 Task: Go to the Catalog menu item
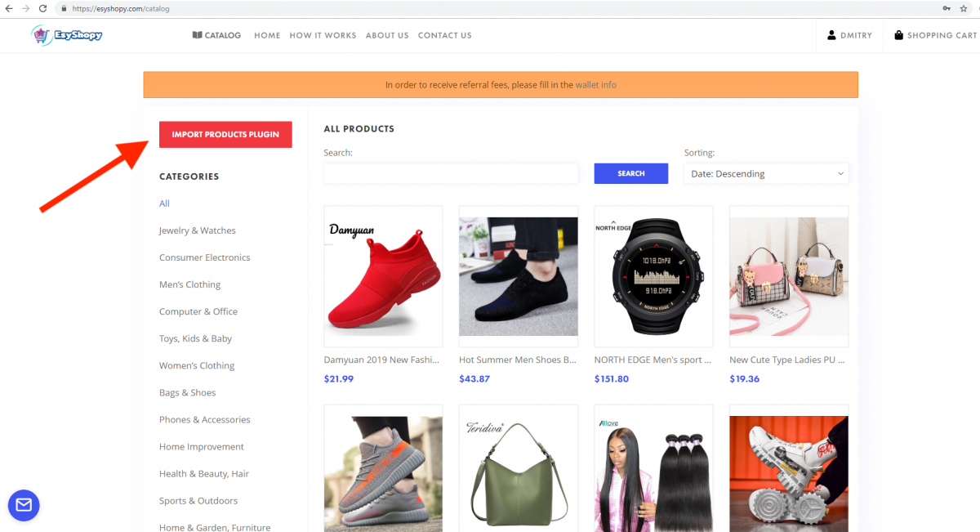click(x=216, y=35)
